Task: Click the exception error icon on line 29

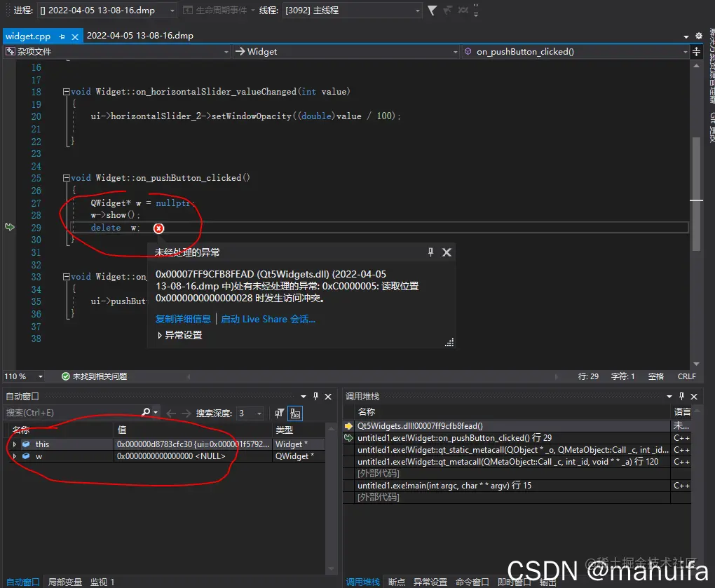Action: pos(158,228)
